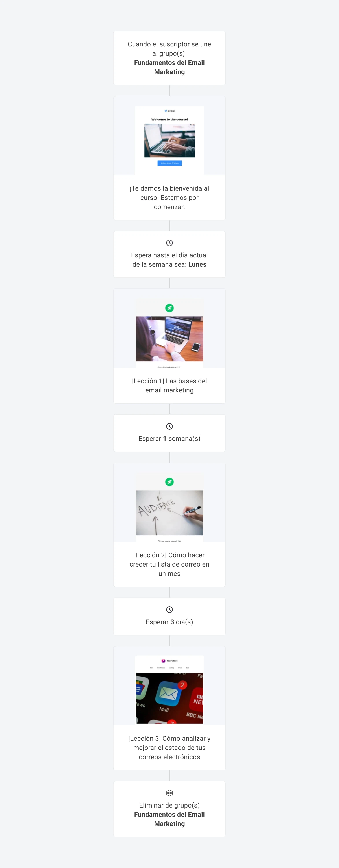The image size is (339, 868).
Task: Open the Audience whiteboard image thumbnail
Action: pos(169,512)
